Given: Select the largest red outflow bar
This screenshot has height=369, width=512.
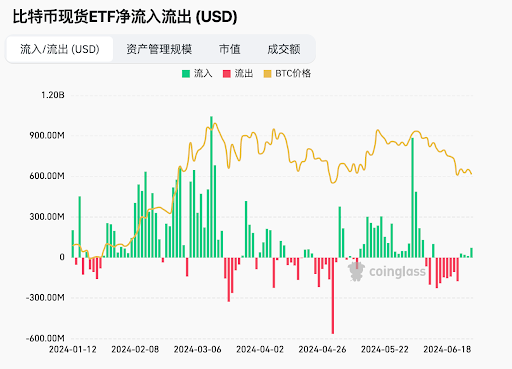Looking at the screenshot, I should click(x=333, y=295).
